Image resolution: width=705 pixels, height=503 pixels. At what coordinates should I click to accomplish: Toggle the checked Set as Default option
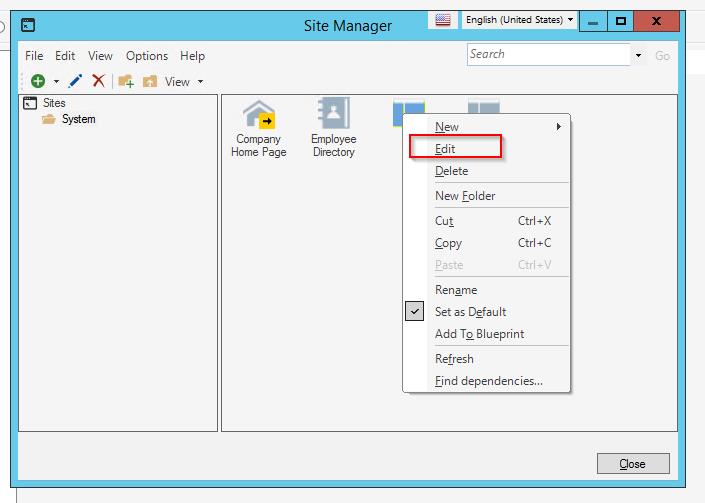tap(470, 312)
